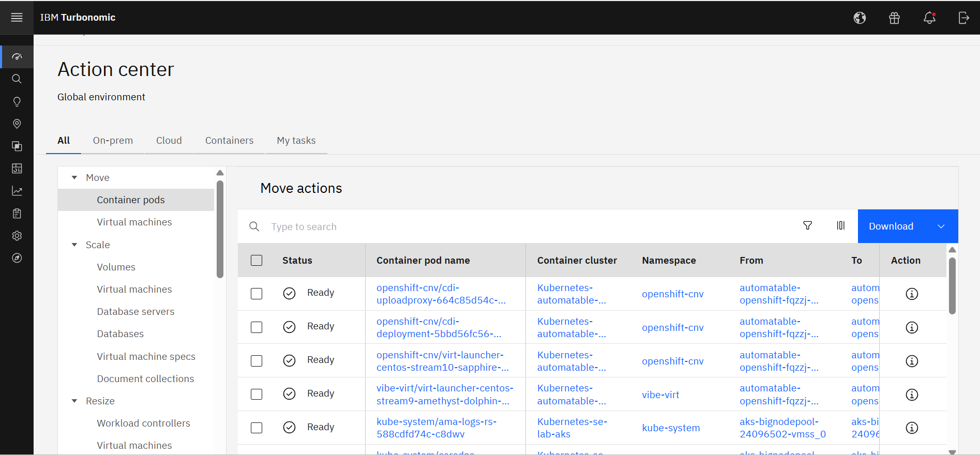Viewport: 980px width, 455px height.
Task: Open the hamburger navigation menu
Action: point(17,18)
